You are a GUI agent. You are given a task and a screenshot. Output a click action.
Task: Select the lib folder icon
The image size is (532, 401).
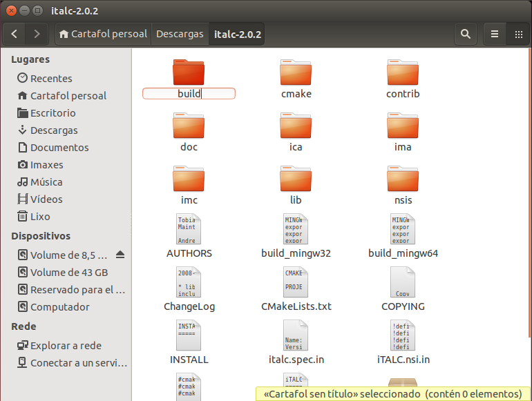pyautogui.click(x=296, y=178)
